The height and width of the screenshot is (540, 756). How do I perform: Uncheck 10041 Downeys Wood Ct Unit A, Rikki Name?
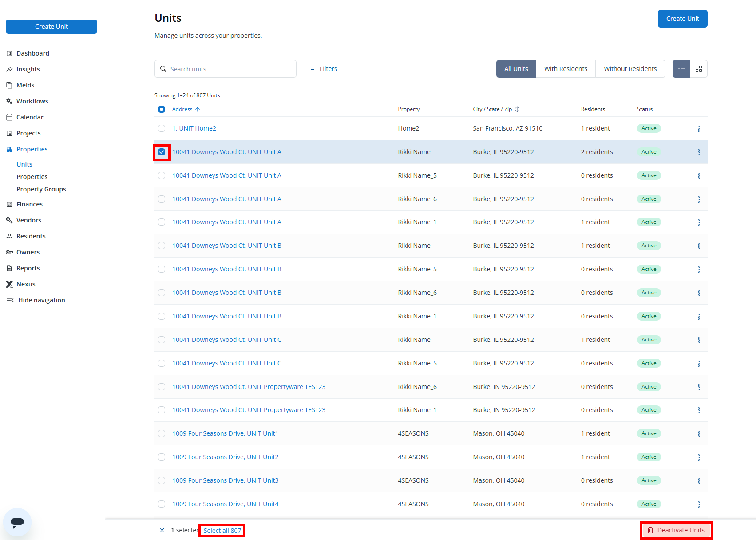pos(162,152)
